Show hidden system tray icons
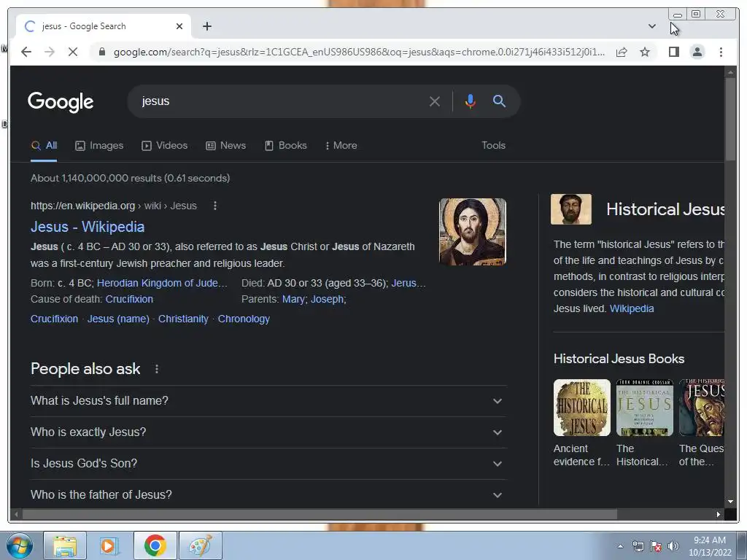The height and width of the screenshot is (560, 747). pos(620,547)
